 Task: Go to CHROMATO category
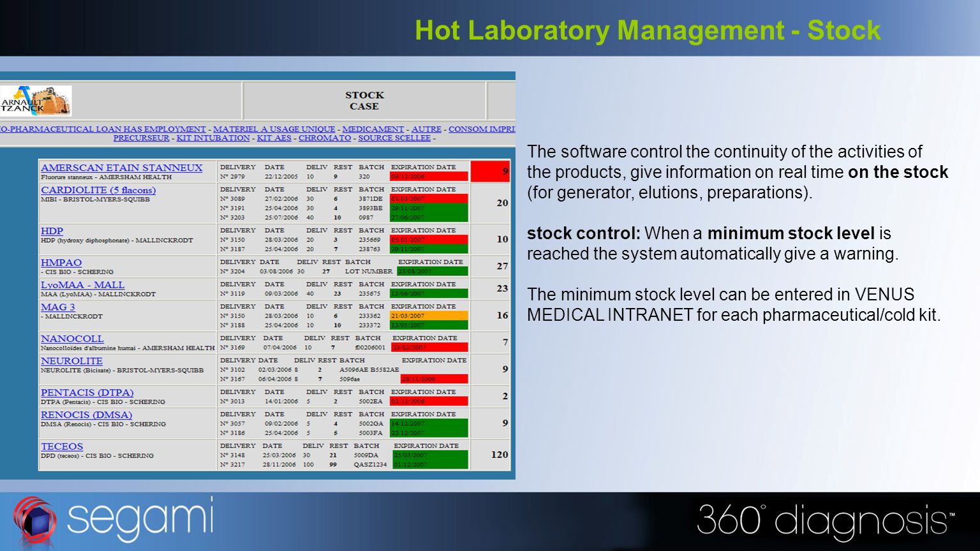(x=325, y=138)
